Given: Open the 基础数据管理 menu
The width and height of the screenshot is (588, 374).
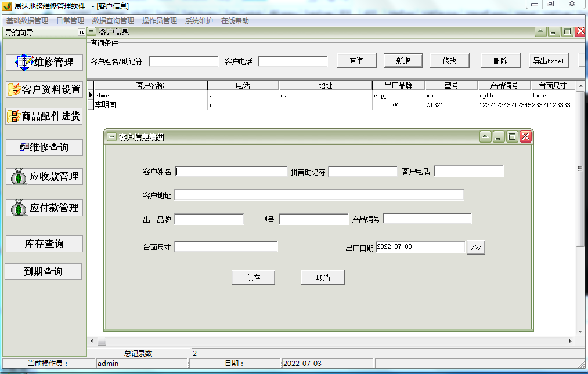Looking at the screenshot, I should [x=26, y=20].
